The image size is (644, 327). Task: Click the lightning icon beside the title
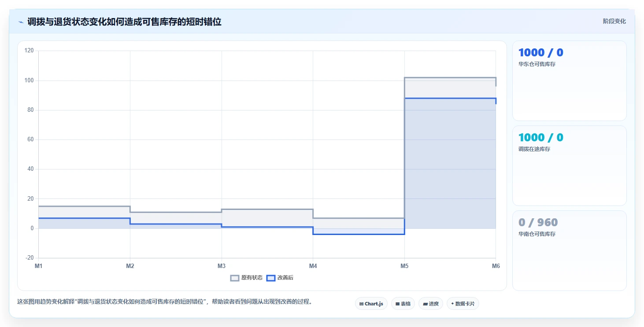pos(21,22)
